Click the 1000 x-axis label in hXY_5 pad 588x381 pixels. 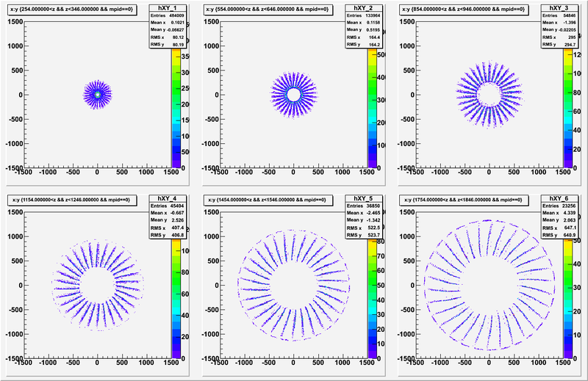(x=343, y=363)
